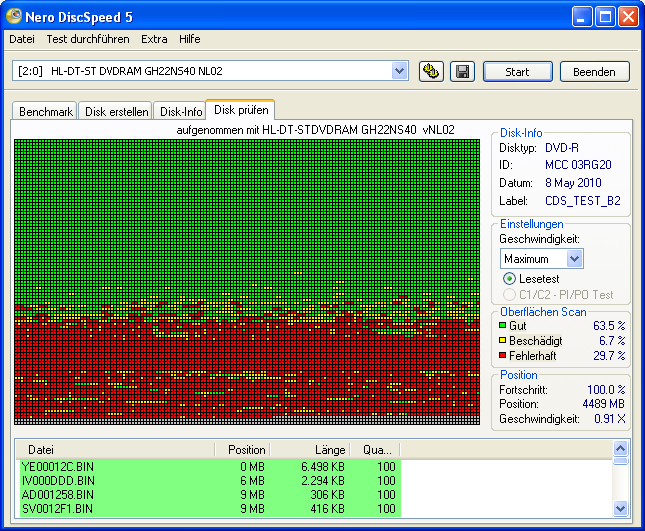Select file row AD001258.BIN
645x531 pixels.
click(x=210, y=495)
